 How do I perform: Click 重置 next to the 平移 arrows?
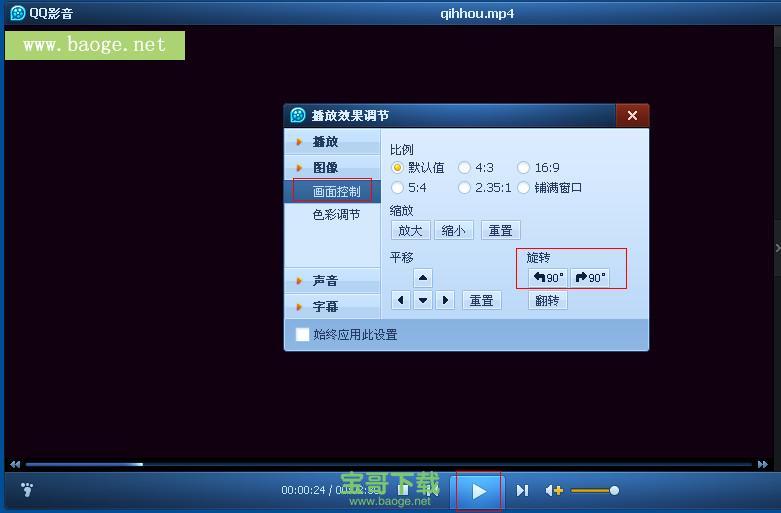click(x=482, y=300)
